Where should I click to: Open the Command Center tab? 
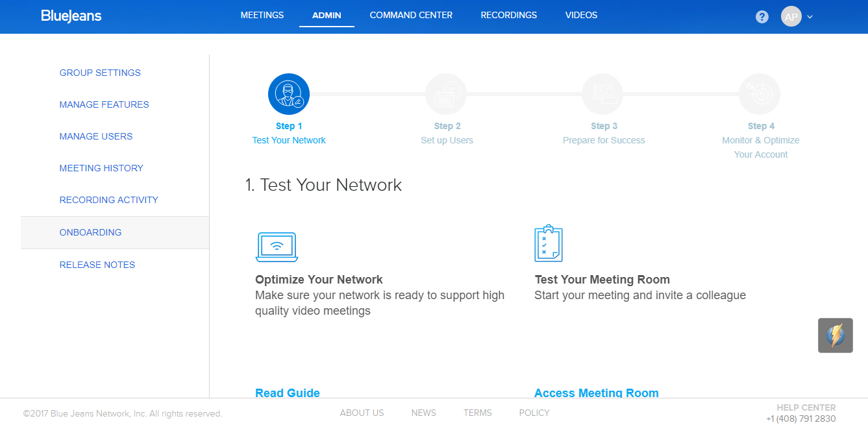pyautogui.click(x=411, y=15)
